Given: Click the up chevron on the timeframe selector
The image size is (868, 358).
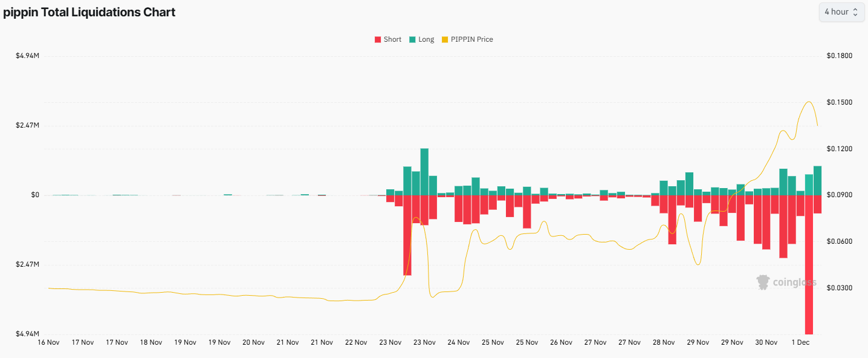Looking at the screenshot, I should point(857,9).
